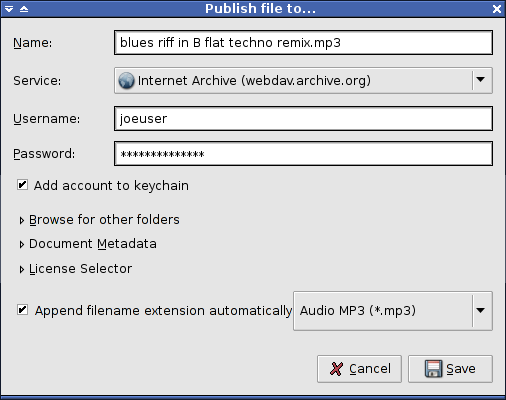The image size is (506, 400).
Task: Focus the Username field containing joeuser
Action: coord(303,119)
